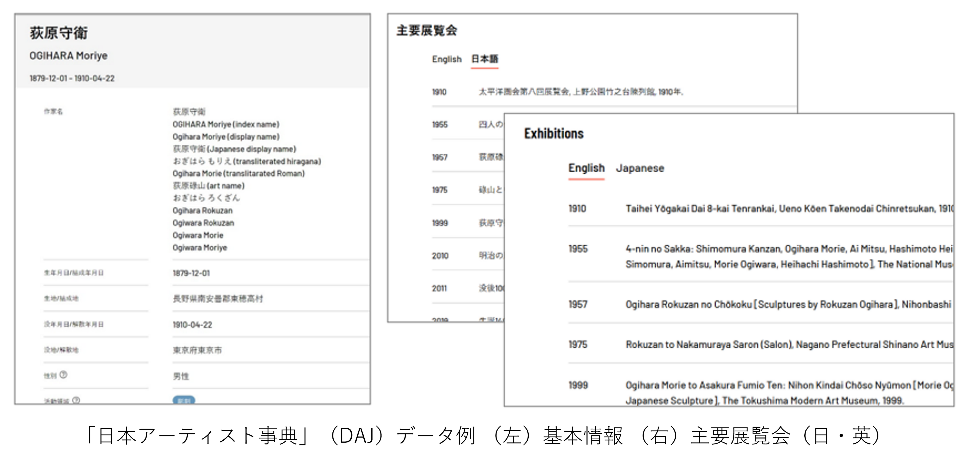Click the 1910 太平洋画会 Japanese exhibition row
The height and width of the screenshot is (461, 980).
(580, 92)
